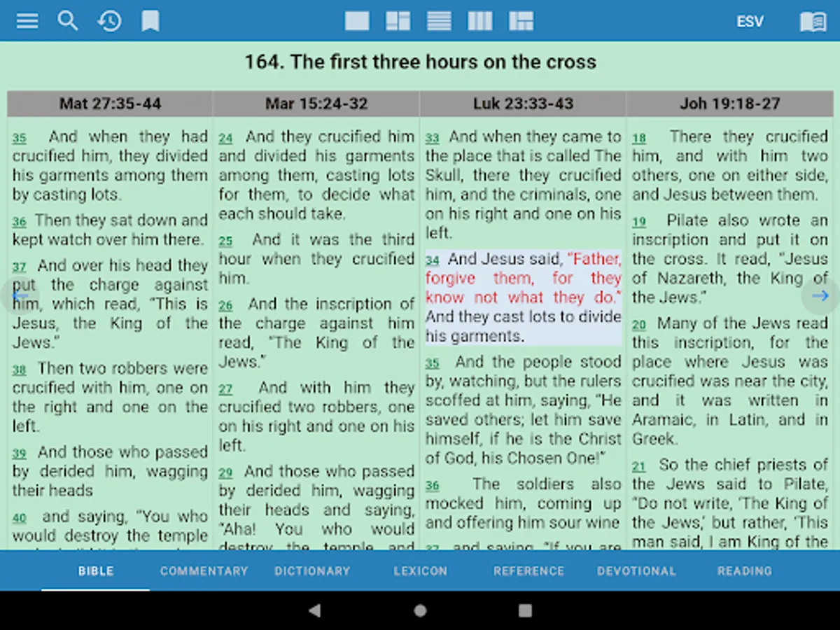Open verse number 25 in Mark
Screen dimensions: 840x630
tap(225, 241)
